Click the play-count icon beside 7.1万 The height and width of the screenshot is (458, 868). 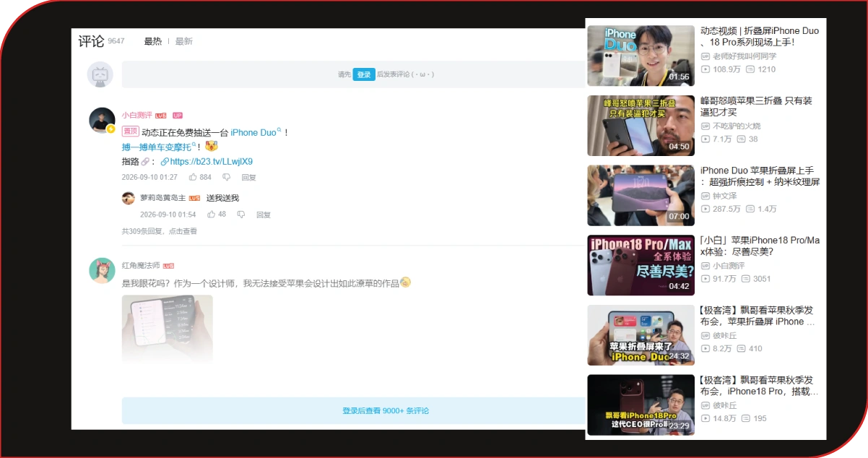tap(706, 139)
